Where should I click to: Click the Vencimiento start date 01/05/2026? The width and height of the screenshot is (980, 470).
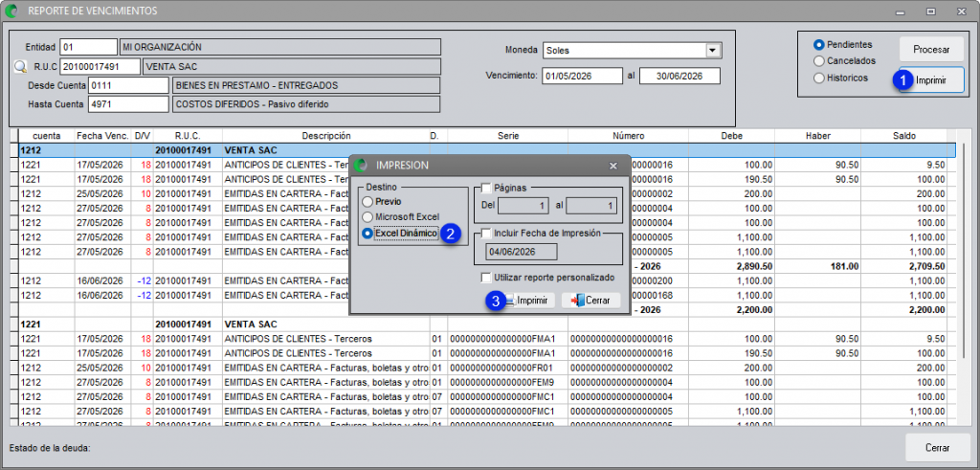pyautogui.click(x=582, y=76)
